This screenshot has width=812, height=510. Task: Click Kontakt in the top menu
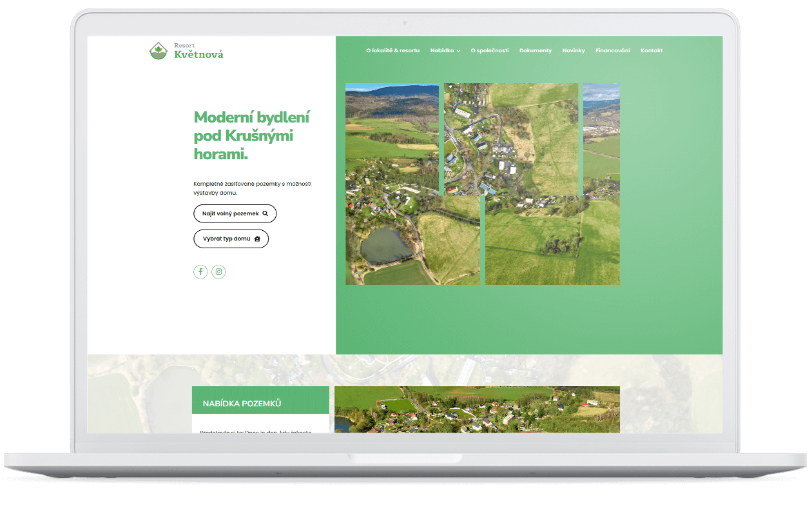point(651,50)
